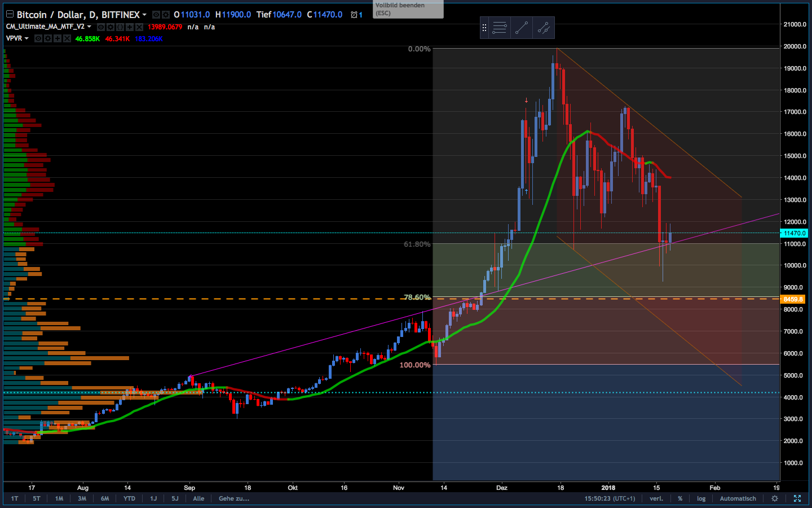Open settings gear of VPVR indicator

[x=48, y=38]
